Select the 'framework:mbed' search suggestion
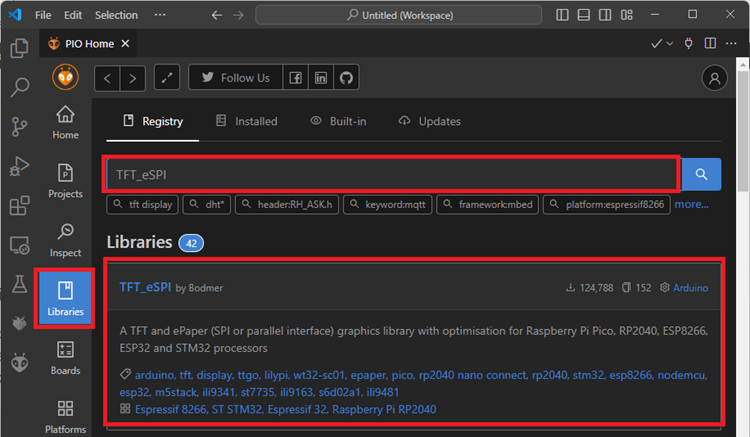Image resolution: width=750 pixels, height=437 pixels. [487, 205]
